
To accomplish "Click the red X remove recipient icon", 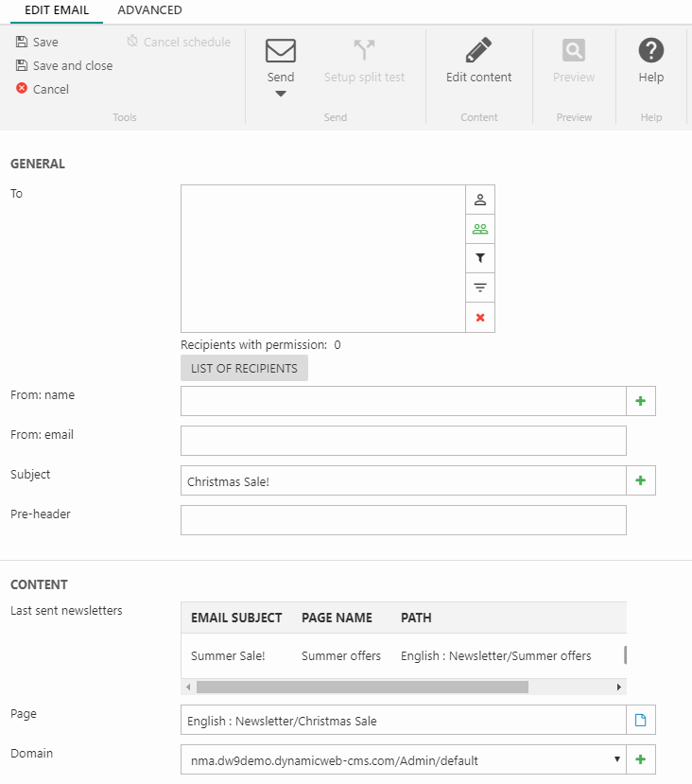I will [x=480, y=318].
